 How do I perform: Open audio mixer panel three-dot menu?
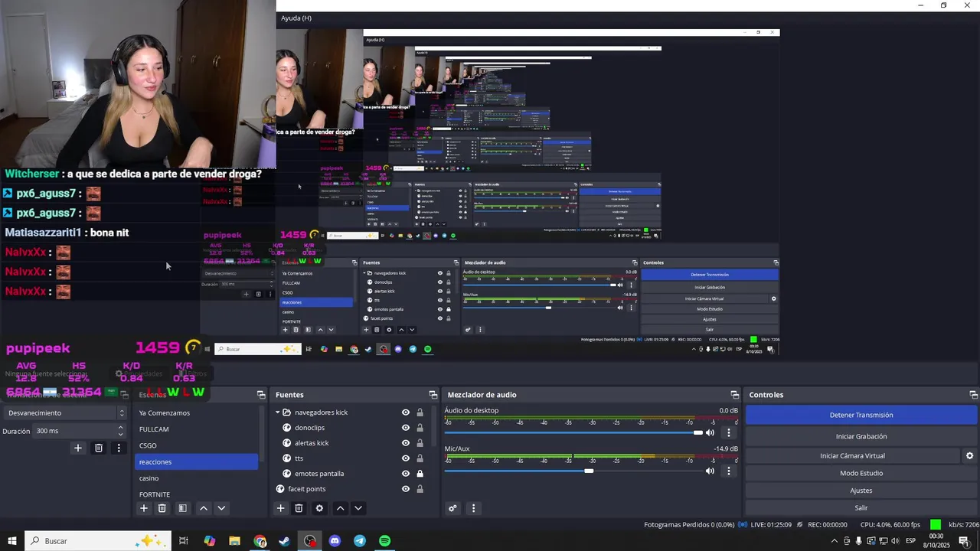(473, 508)
